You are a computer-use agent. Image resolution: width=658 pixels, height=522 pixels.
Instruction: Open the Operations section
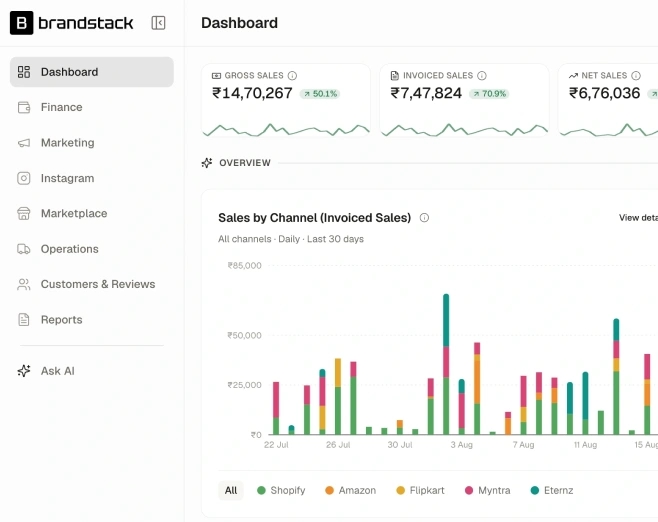(91, 249)
